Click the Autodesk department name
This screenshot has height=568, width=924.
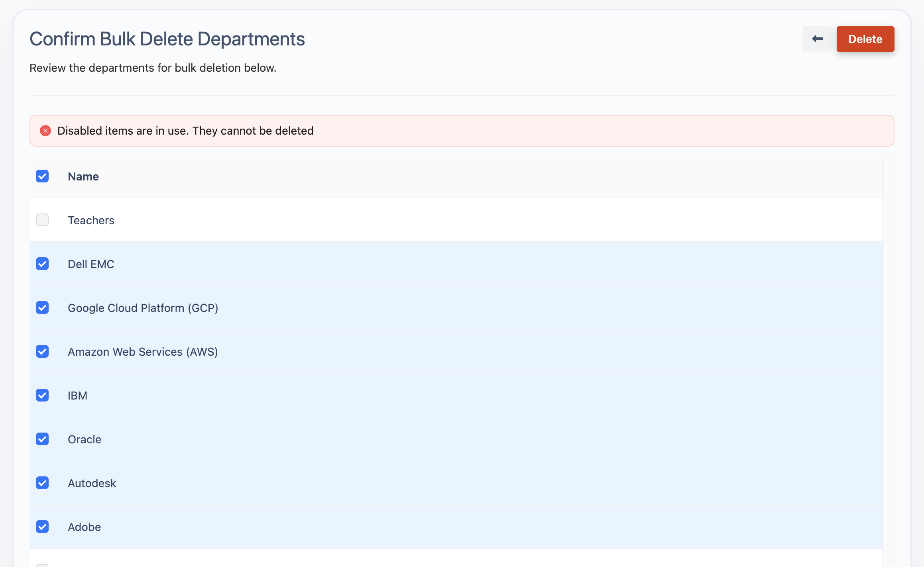(92, 483)
